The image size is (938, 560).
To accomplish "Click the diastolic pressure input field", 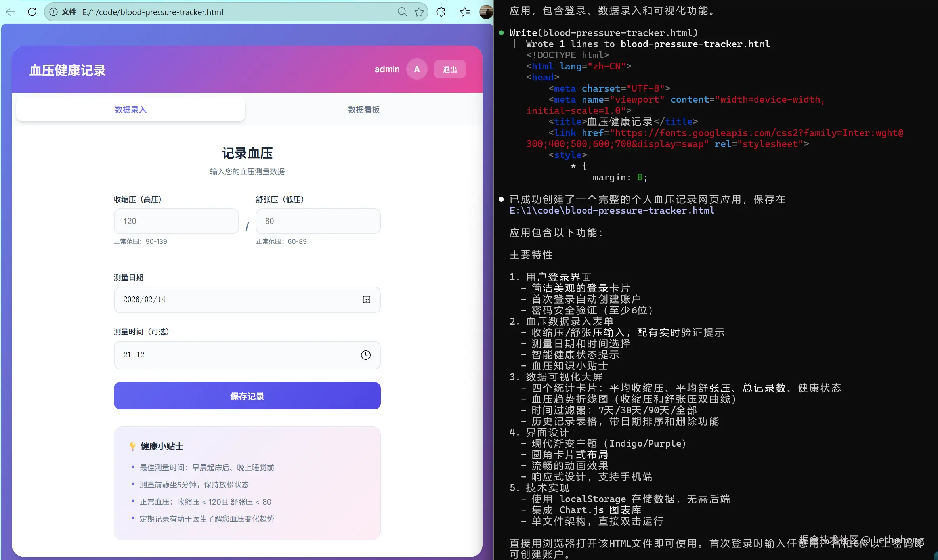I will [x=318, y=221].
